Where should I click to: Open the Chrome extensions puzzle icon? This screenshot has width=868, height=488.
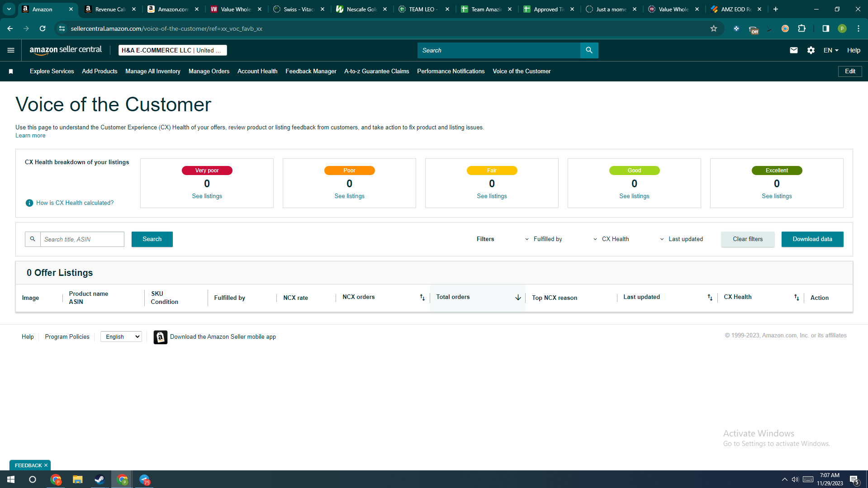pos(802,28)
